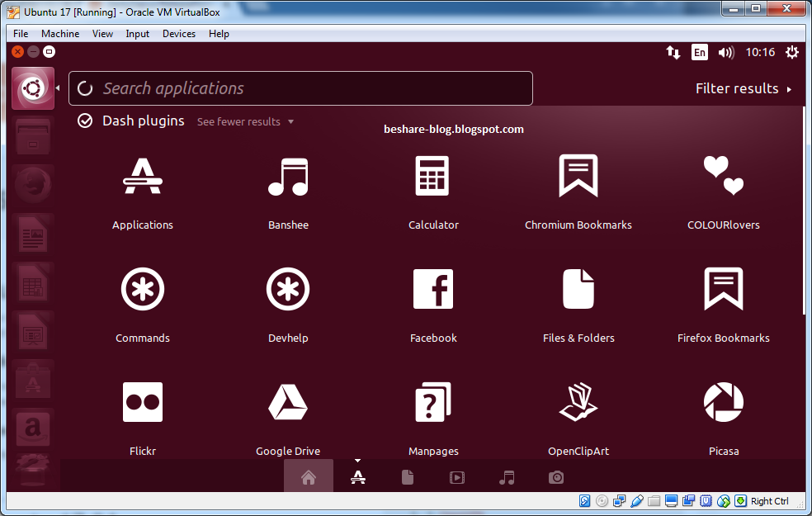
Task: Click VirtualBox hard disk activity icon
Action: [x=585, y=501]
